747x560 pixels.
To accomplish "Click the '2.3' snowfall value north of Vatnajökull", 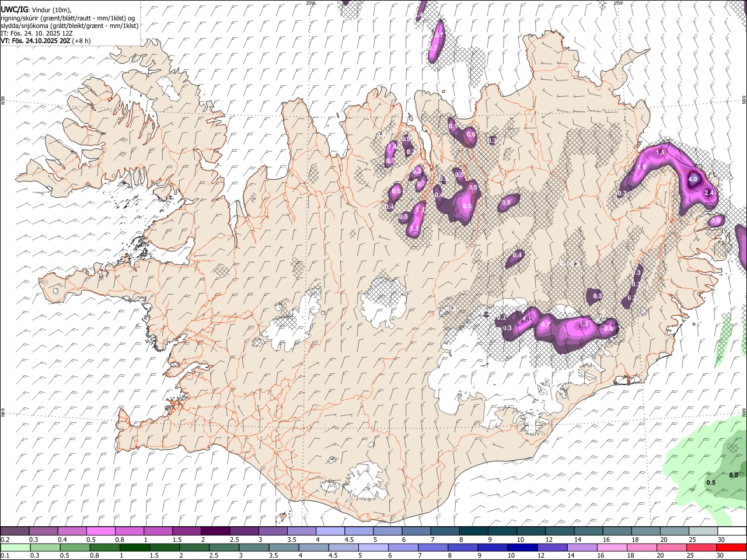I will coord(582,324).
